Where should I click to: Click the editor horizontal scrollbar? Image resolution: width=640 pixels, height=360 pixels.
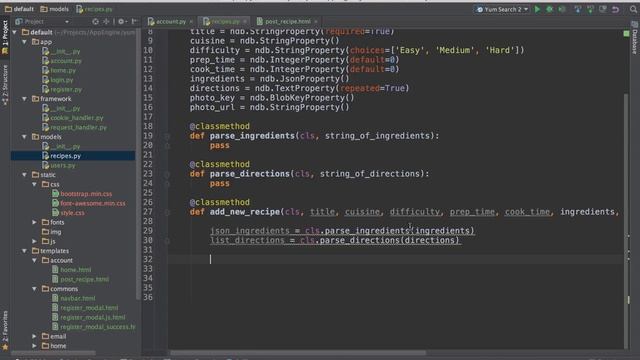[298, 353]
